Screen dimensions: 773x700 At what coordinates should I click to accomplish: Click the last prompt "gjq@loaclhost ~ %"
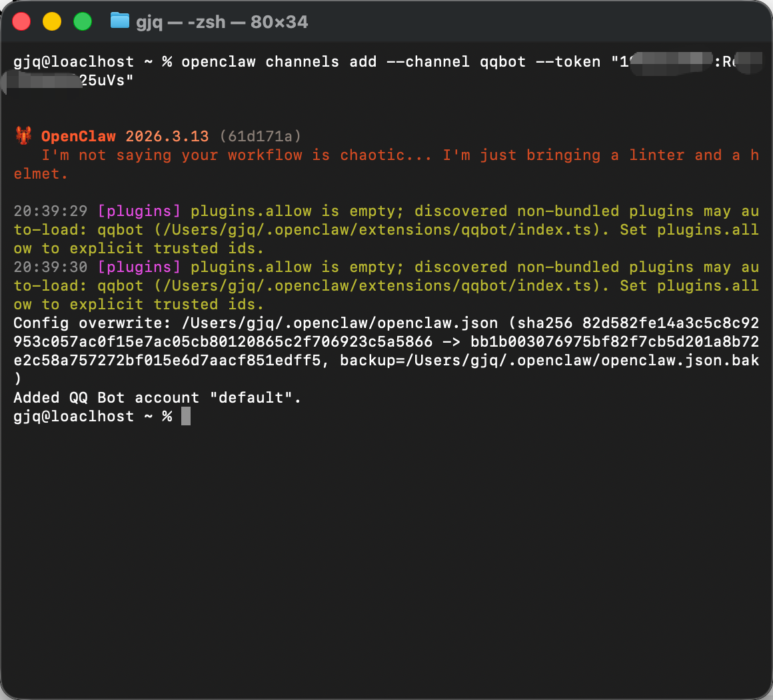point(93,417)
